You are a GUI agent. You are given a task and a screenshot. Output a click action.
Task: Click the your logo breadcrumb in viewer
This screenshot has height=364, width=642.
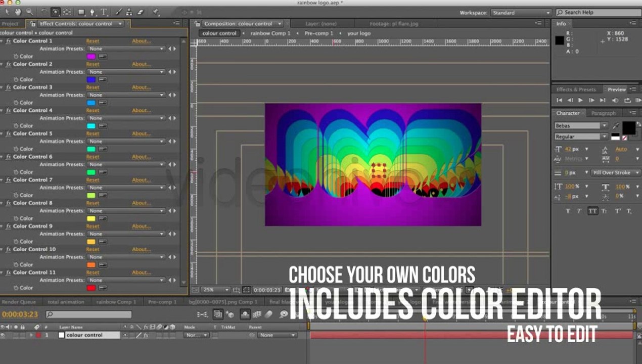click(x=359, y=33)
